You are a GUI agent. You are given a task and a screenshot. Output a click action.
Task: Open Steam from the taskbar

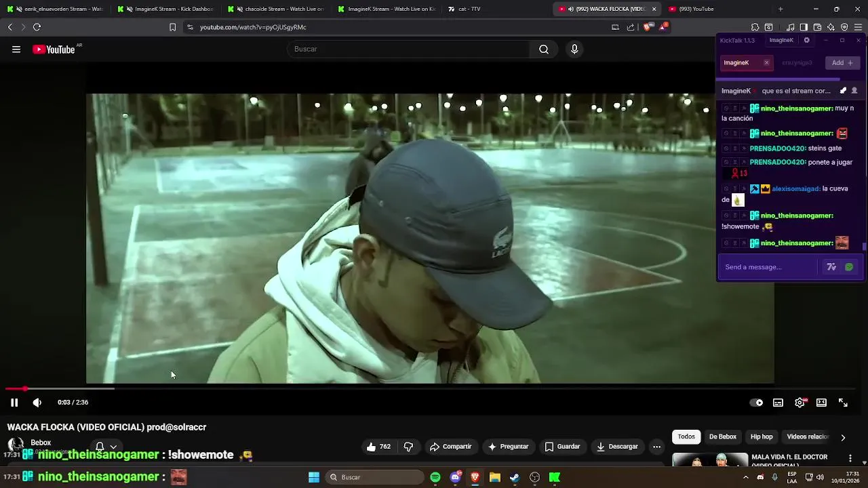tap(515, 477)
